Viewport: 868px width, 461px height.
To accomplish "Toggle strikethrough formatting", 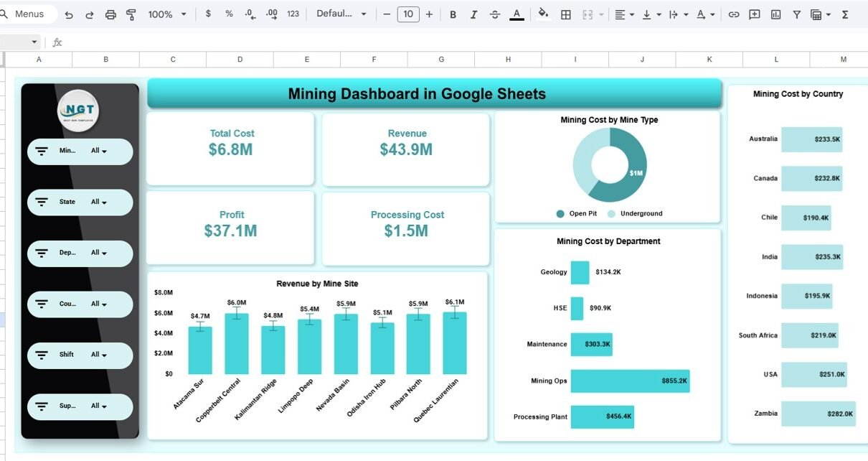I will point(495,14).
